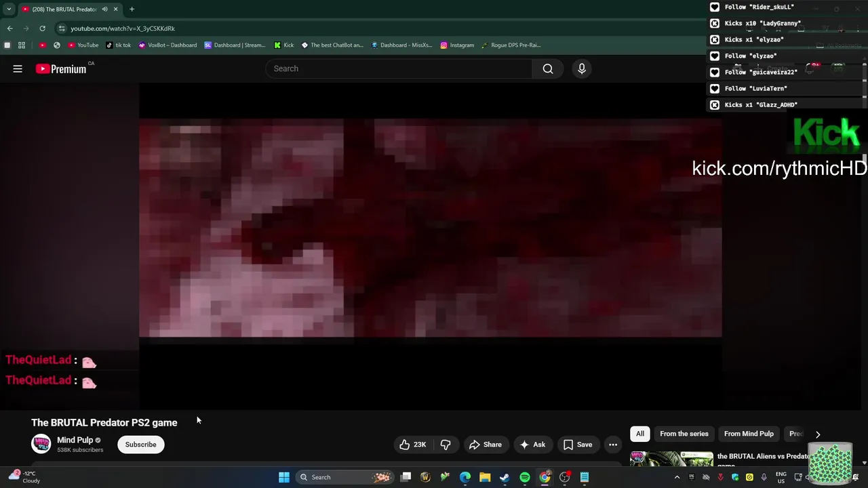This screenshot has width=868, height=488.
Task: Open the Dashboard - MissXs bookmark
Action: tap(401, 45)
